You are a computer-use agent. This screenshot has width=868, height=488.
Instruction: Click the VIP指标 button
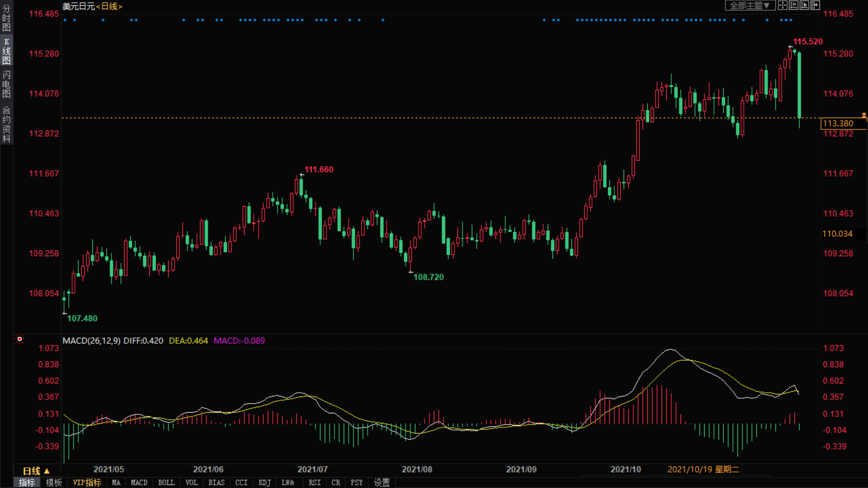[x=87, y=483]
